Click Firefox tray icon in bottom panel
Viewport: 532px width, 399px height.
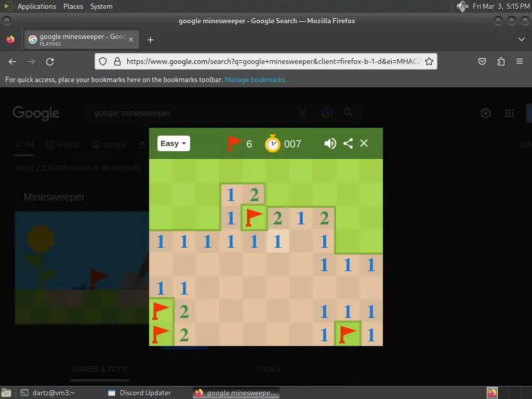pos(492,393)
